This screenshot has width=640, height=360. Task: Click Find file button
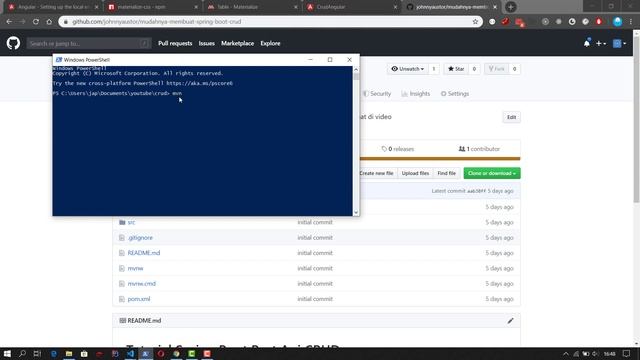[x=447, y=173]
